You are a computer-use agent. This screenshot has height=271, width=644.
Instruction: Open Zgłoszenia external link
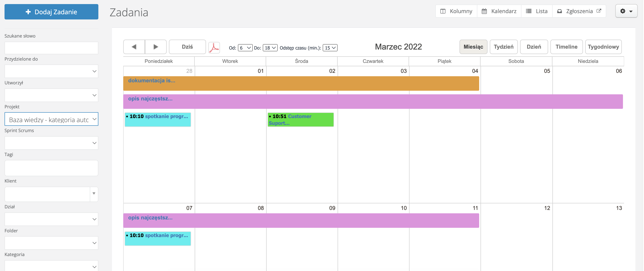click(579, 11)
